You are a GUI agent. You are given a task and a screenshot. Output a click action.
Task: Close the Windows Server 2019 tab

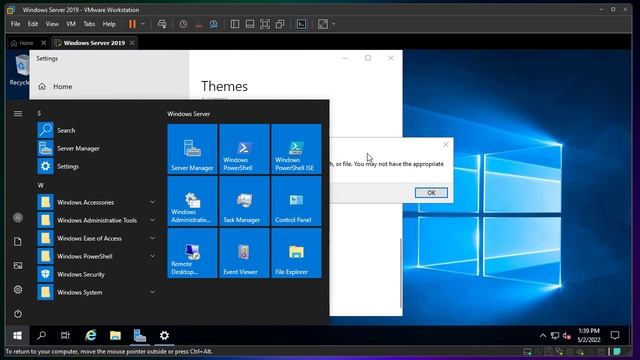pos(132,43)
